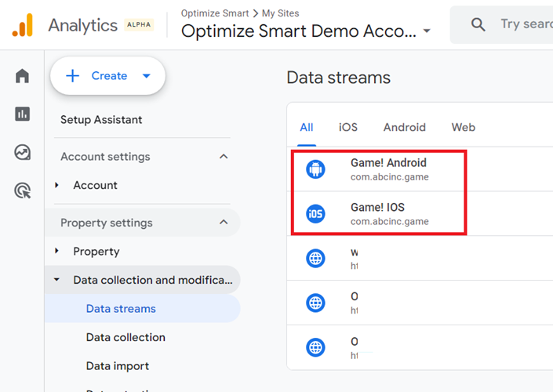Select Data streams in the sidebar

143,308
